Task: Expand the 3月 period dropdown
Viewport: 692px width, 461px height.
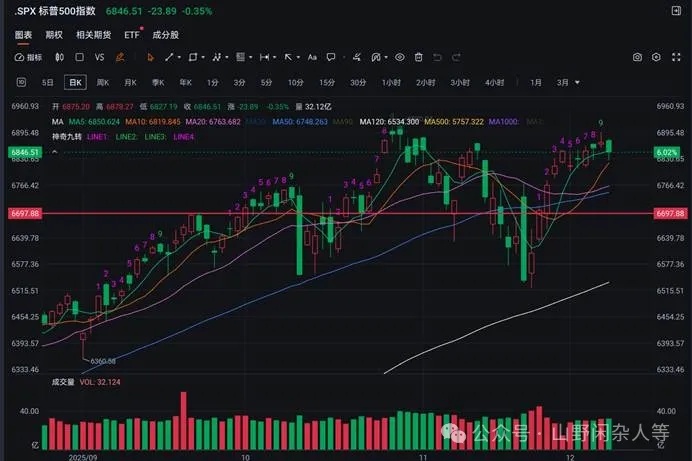Action: point(566,82)
